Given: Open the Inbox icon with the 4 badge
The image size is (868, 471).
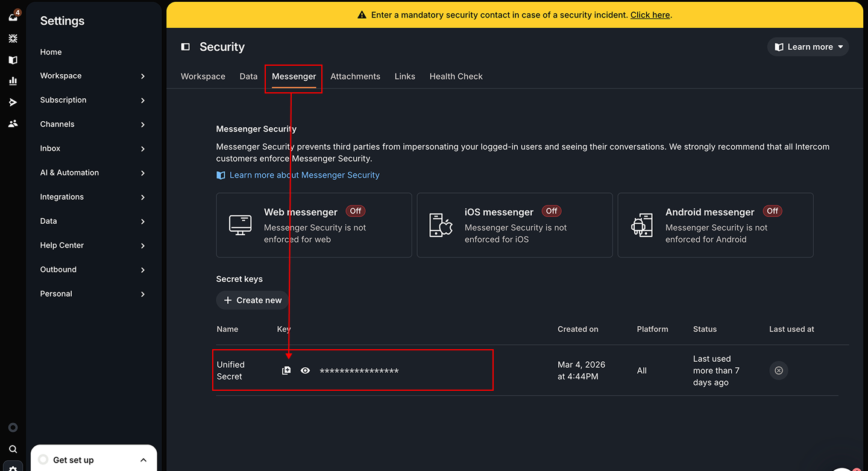Looking at the screenshot, I should pos(13,16).
